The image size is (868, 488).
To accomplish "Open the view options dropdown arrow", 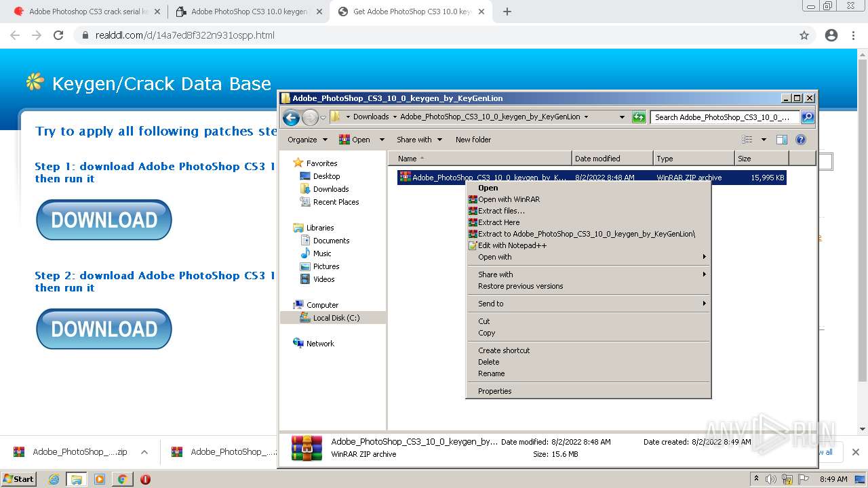I will (764, 140).
